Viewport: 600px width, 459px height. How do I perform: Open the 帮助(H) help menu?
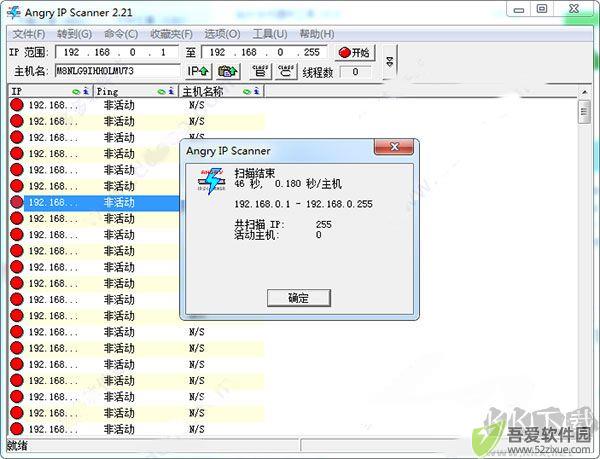317,34
